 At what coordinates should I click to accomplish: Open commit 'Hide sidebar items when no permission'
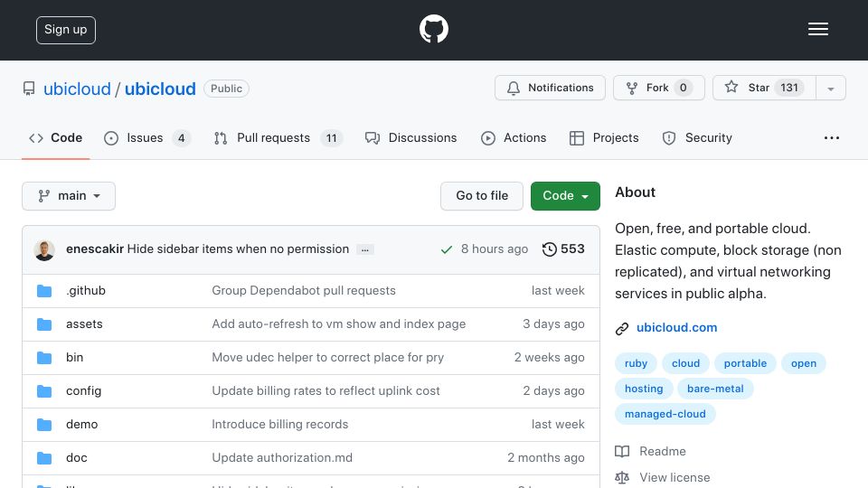coord(238,249)
